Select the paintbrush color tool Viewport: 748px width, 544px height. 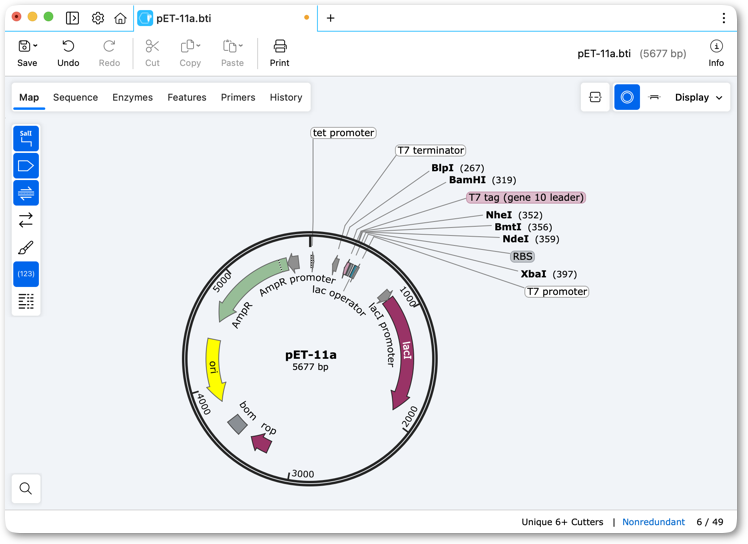(26, 247)
